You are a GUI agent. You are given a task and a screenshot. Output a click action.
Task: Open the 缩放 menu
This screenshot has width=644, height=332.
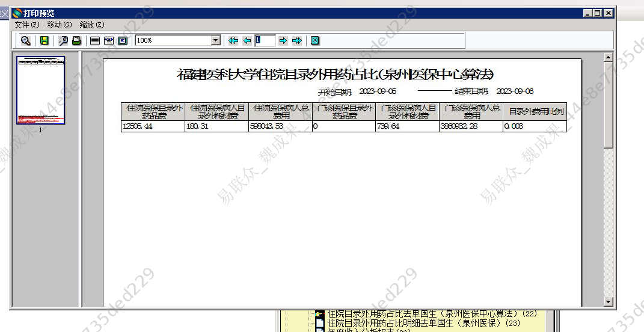click(x=91, y=25)
